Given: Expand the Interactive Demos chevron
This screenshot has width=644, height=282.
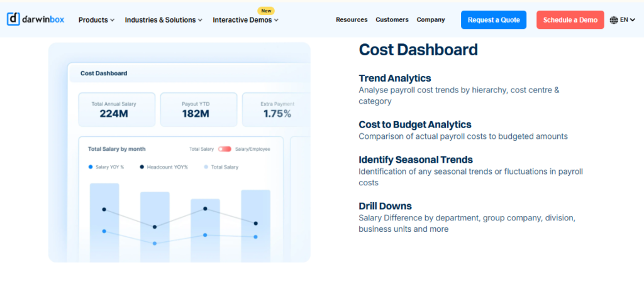Looking at the screenshot, I should (277, 20).
